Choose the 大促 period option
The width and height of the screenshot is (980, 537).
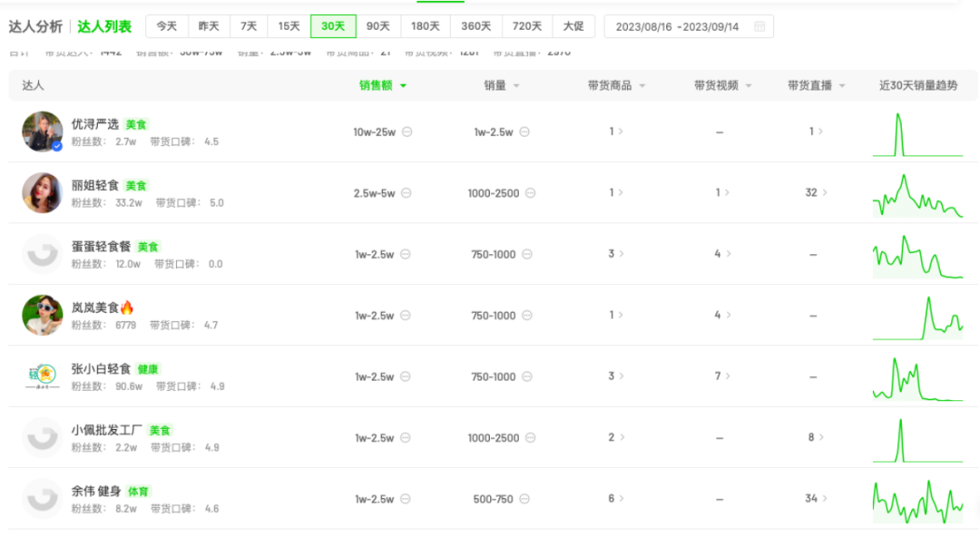click(573, 26)
